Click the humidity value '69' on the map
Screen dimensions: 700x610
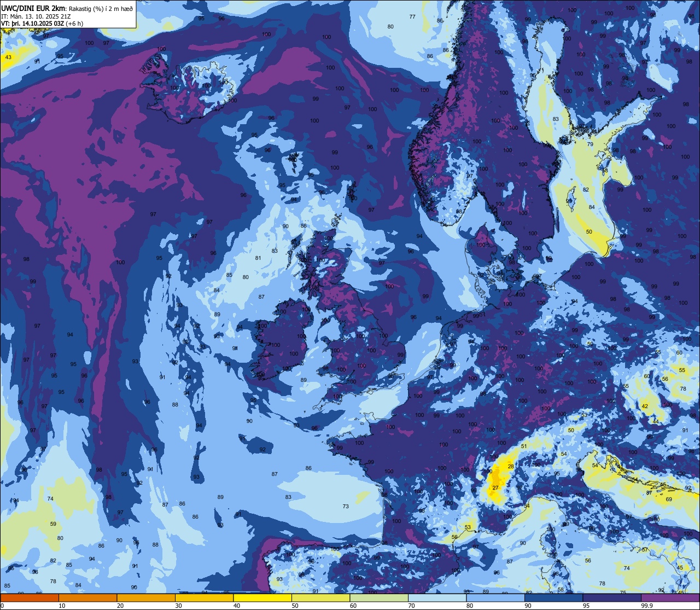click(x=669, y=499)
